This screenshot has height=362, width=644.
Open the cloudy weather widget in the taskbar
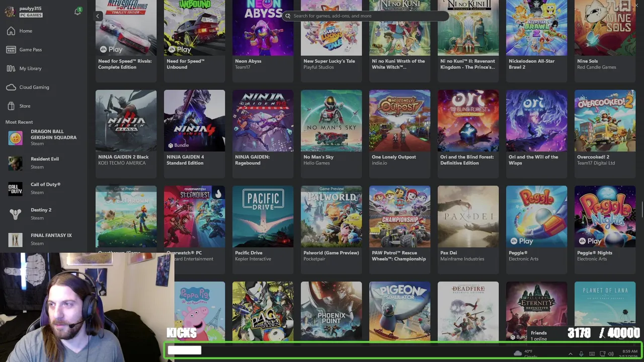[x=526, y=354]
